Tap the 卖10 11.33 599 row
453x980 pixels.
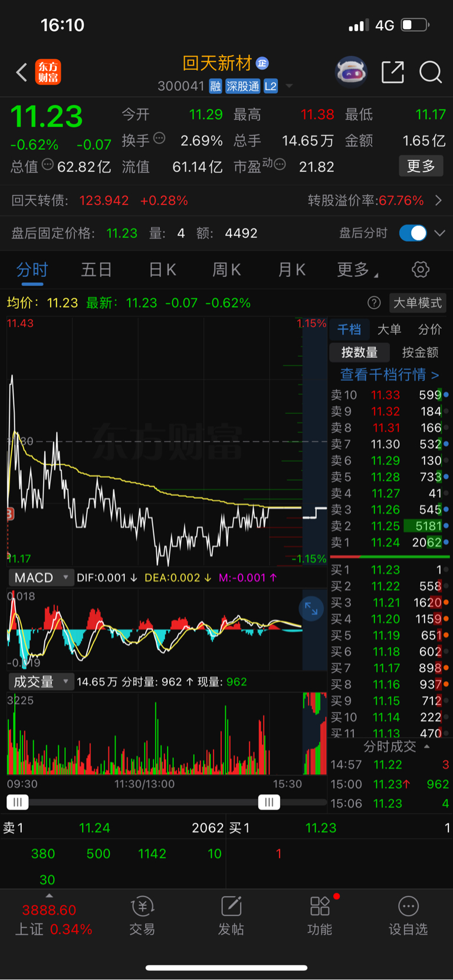click(389, 395)
